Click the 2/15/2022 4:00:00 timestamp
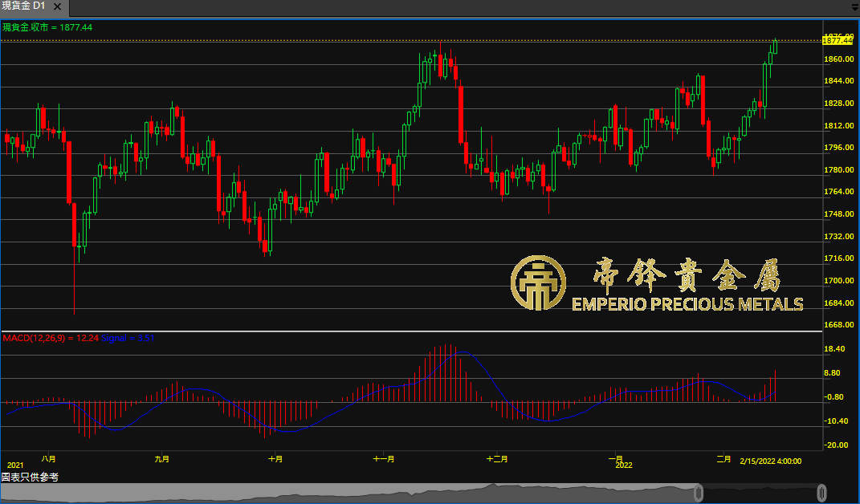This screenshot has width=860, height=504. (771, 461)
